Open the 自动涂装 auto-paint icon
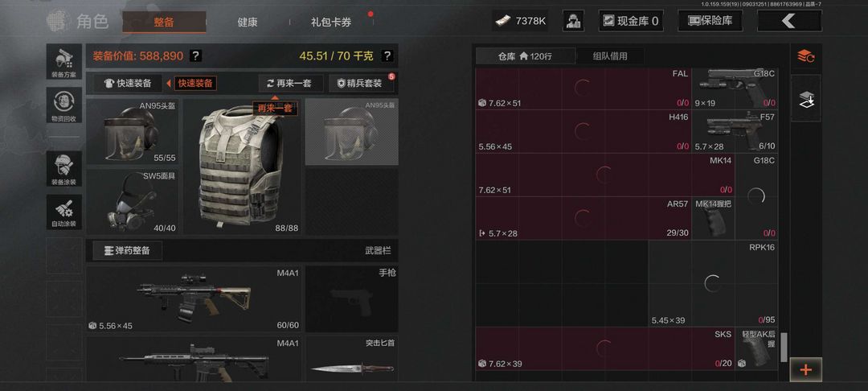This screenshot has width=868, height=391. 64,212
